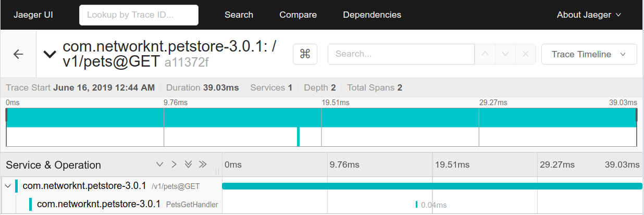644x215 pixels.
Task: Click the PetsGetHandler marker in minimap
Action: [298, 137]
